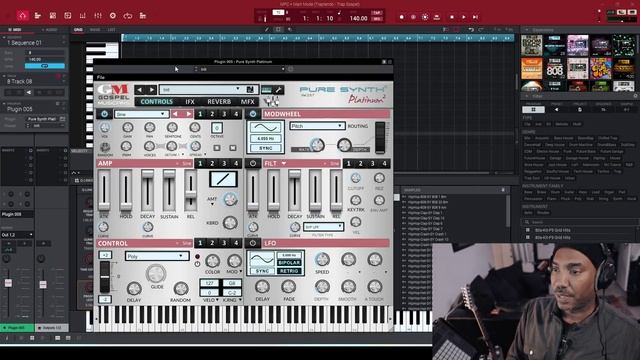Viewport: 640px width, 360px height.
Task: Open the modwheel Pitch routing dropdown
Action: 317,126
